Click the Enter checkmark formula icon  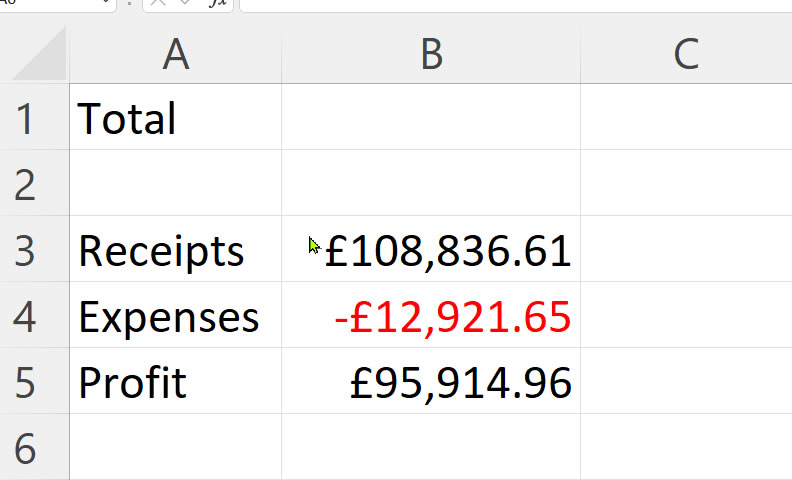coord(185,3)
